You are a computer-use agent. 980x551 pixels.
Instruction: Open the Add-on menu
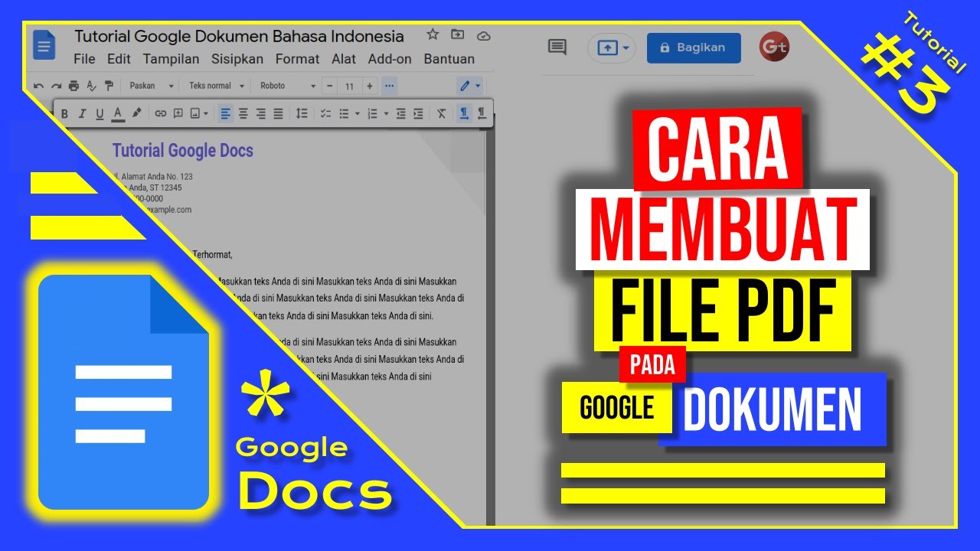[x=390, y=59]
